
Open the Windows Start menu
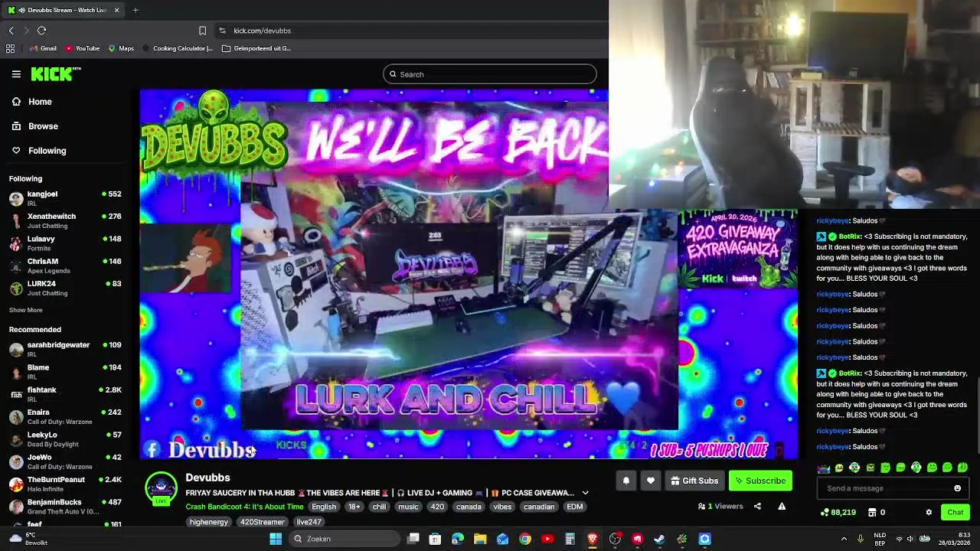(x=276, y=539)
